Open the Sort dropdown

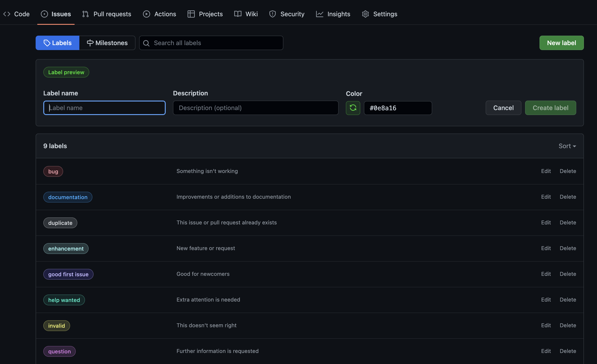point(567,146)
